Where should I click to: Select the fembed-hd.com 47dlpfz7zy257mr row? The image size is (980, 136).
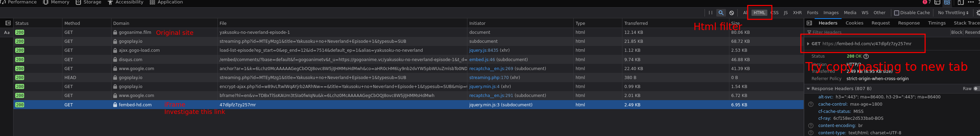409,105
